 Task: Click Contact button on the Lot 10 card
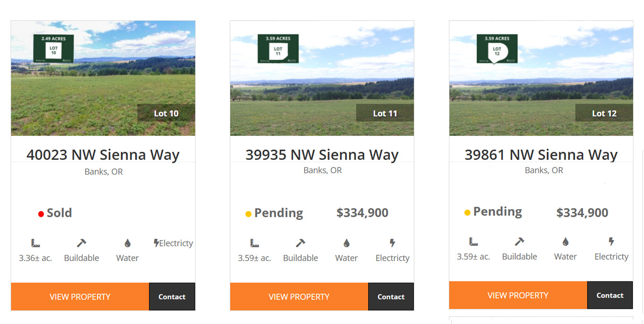172,297
